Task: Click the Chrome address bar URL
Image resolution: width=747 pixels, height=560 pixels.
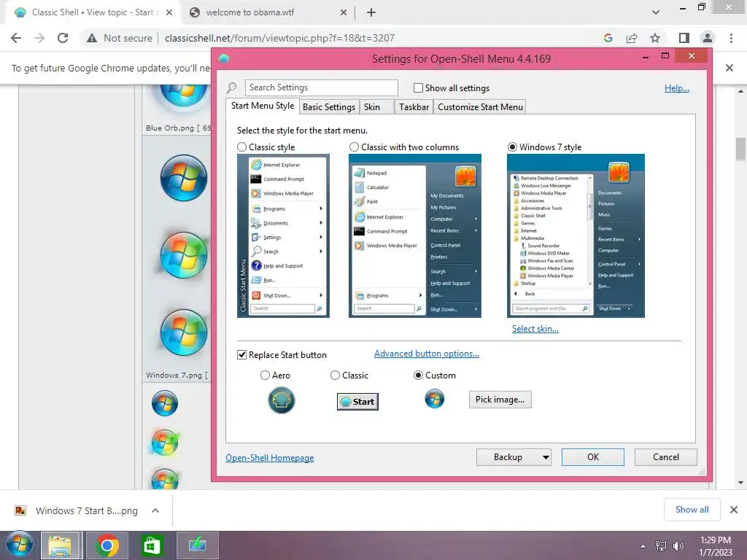Action: [x=279, y=38]
